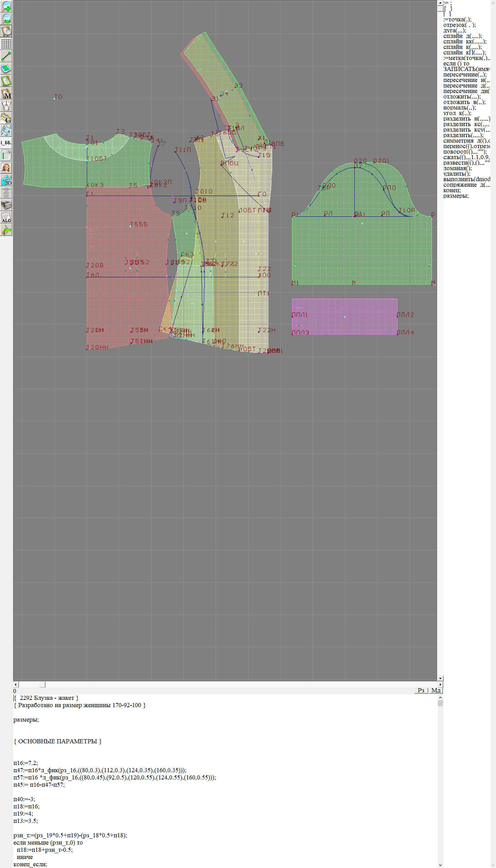The height and width of the screenshot is (868, 496).
Task: Open the pattern pieces 'M' icon
Action: [6, 94]
